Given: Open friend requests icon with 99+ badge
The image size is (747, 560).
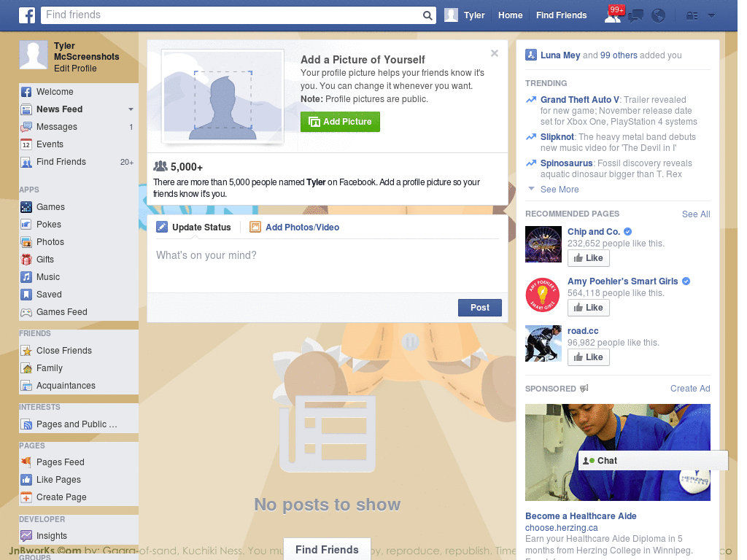Looking at the screenshot, I should 614,15.
